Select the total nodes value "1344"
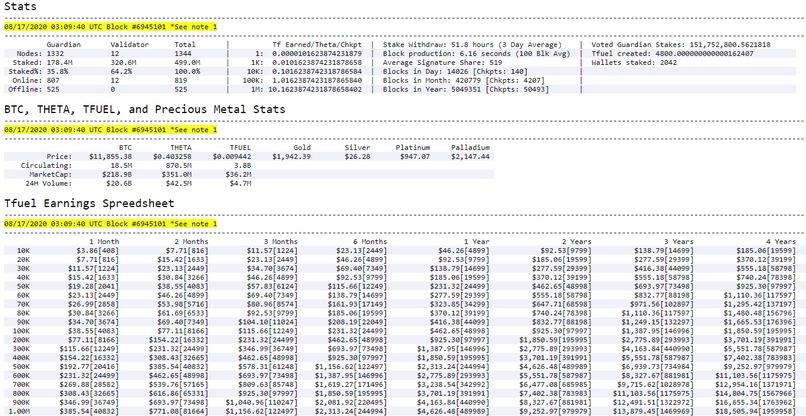 click(x=183, y=53)
